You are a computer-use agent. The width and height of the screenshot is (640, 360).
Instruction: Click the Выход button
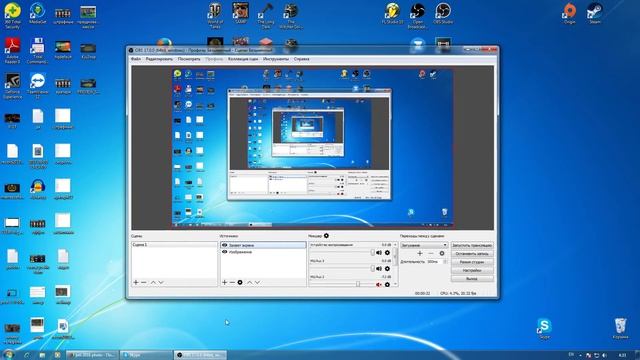pos(472,279)
